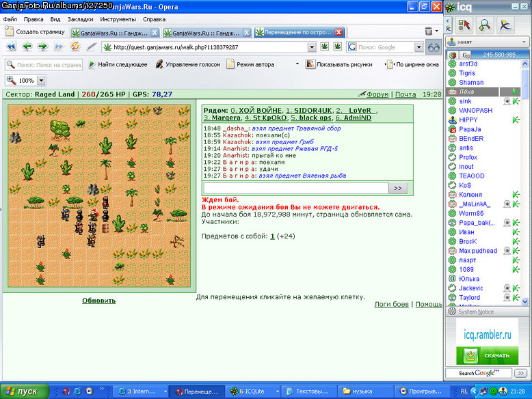Show more quick launch items chevron
Screen dimensions: 532x399
[x=101, y=389]
